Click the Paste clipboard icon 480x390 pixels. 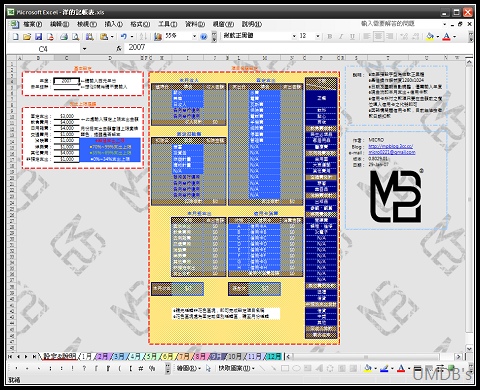104,36
